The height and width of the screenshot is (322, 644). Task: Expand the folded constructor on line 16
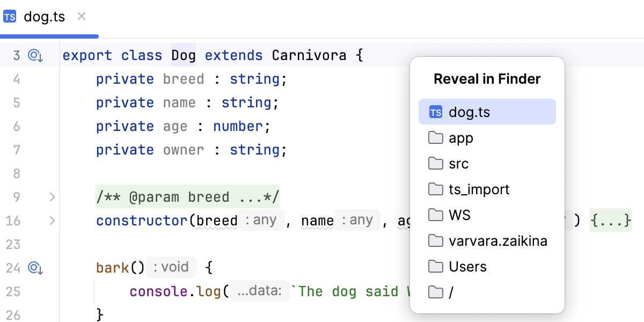point(52,221)
